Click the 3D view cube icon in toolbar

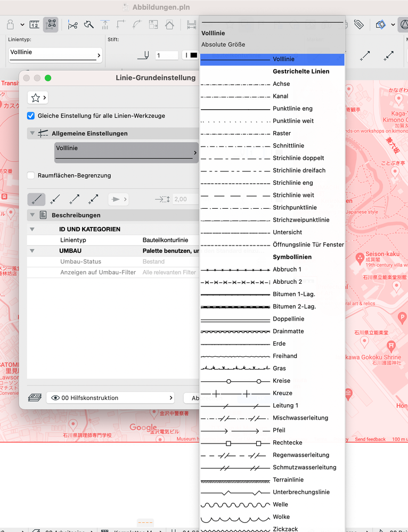coord(380,24)
